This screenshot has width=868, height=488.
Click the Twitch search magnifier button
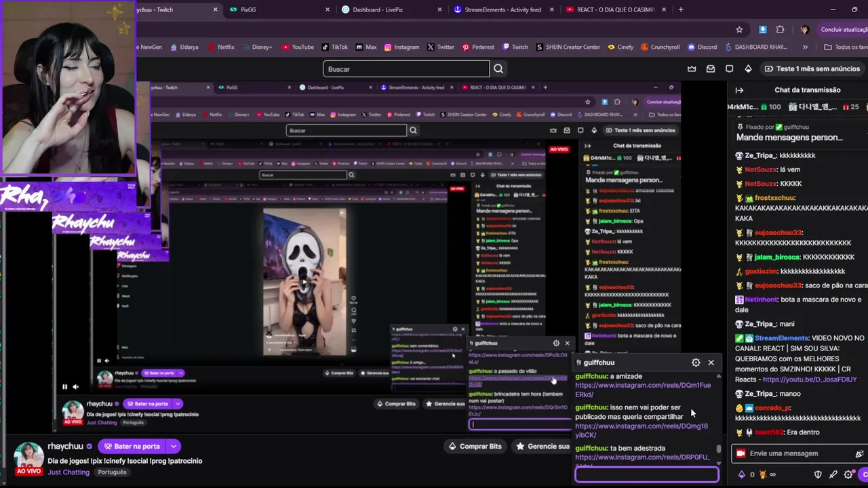click(498, 68)
